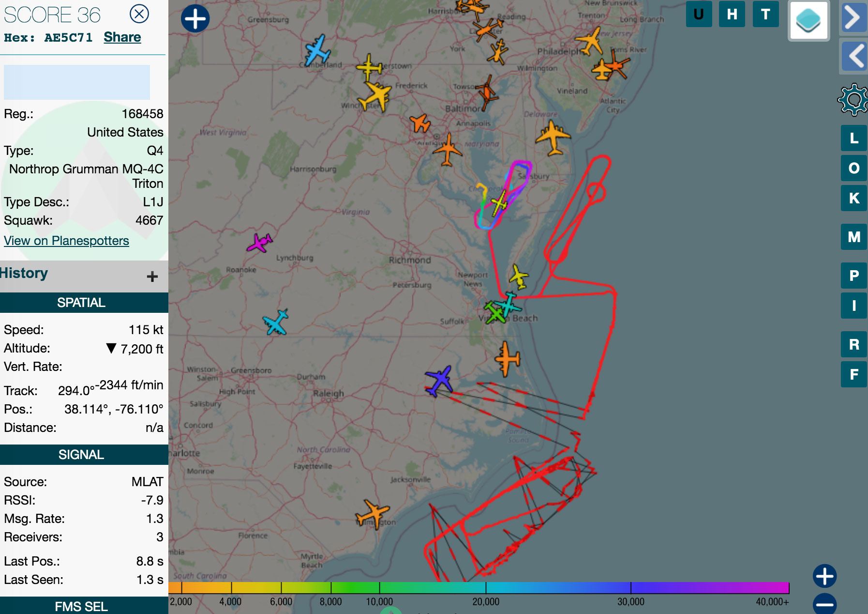Open View on Planespotters link

pyautogui.click(x=66, y=241)
